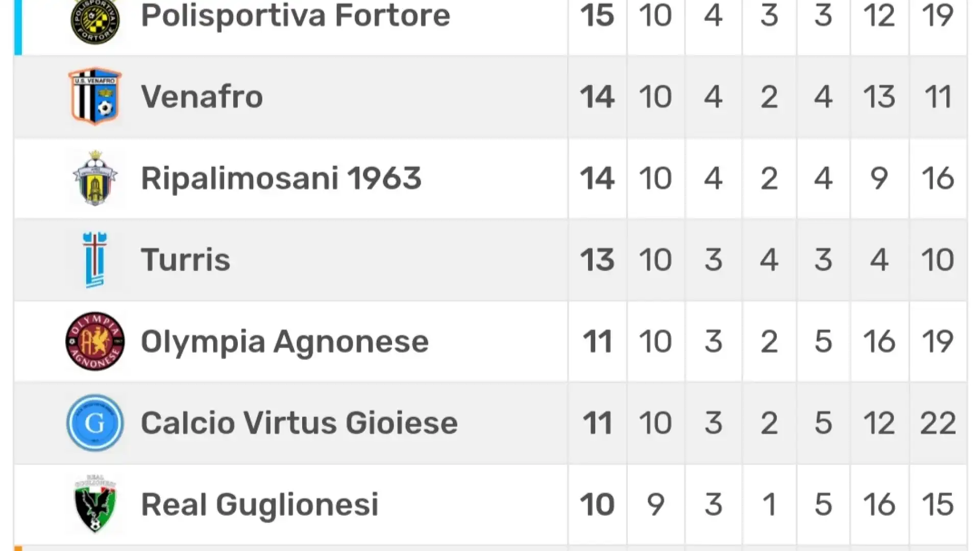Viewport: 980px width, 551px height.
Task: View Ripalimosani 1963 team details
Action: [x=281, y=178]
